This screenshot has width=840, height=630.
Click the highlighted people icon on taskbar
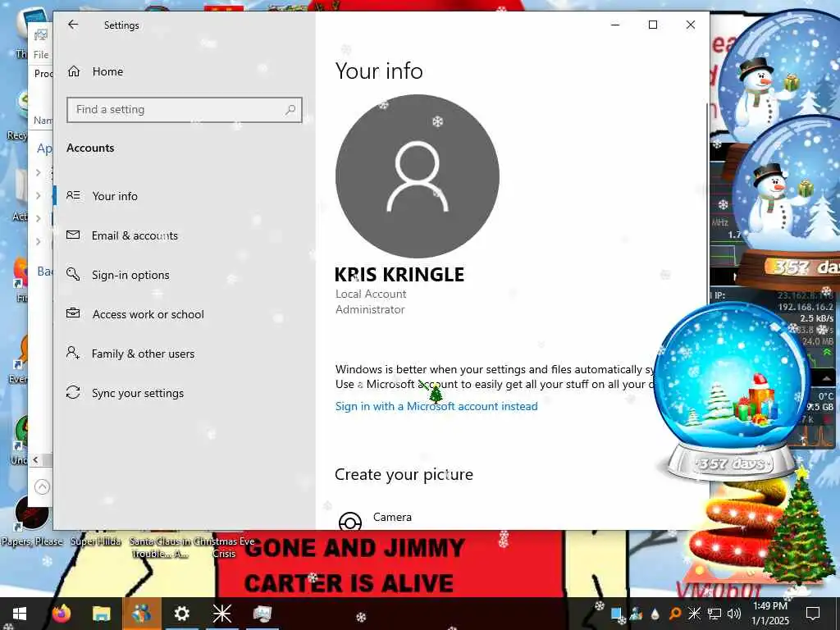(x=141, y=614)
